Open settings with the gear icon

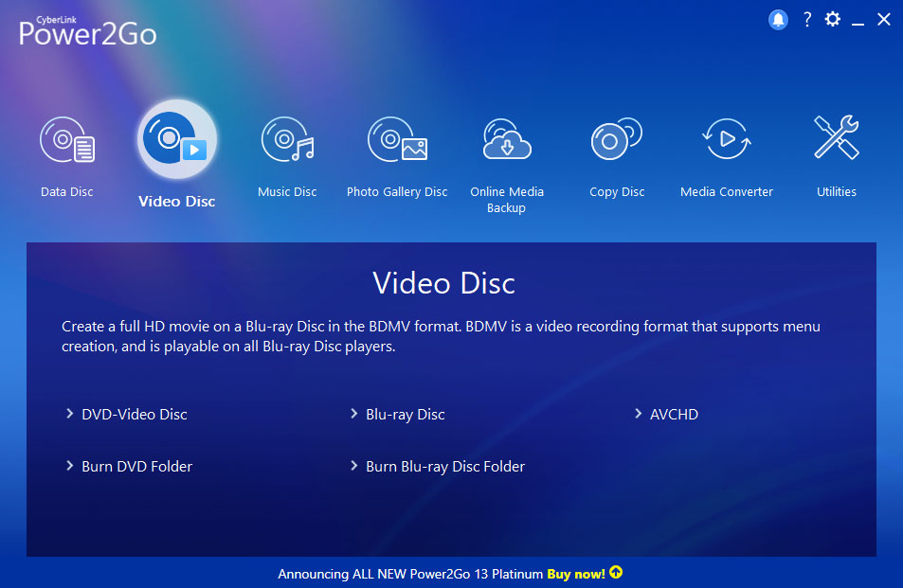(x=833, y=20)
